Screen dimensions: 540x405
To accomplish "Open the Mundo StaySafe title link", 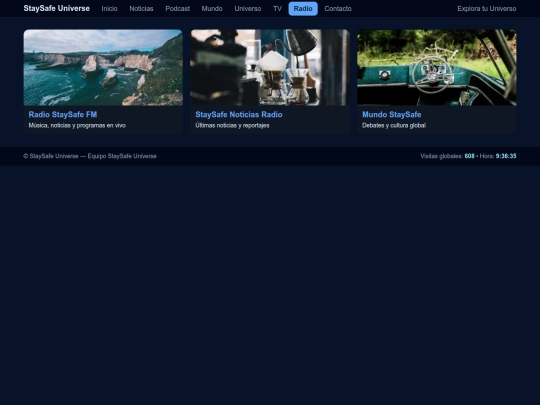I will click(x=392, y=114).
